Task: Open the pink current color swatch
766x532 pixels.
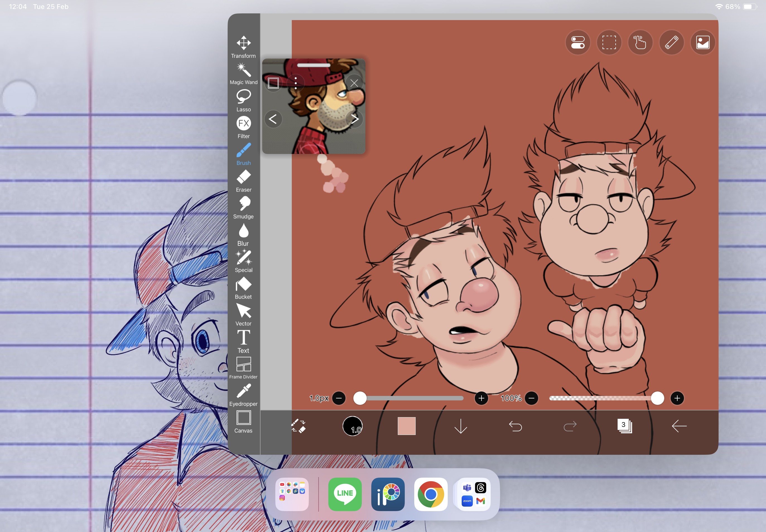Action: click(x=406, y=426)
